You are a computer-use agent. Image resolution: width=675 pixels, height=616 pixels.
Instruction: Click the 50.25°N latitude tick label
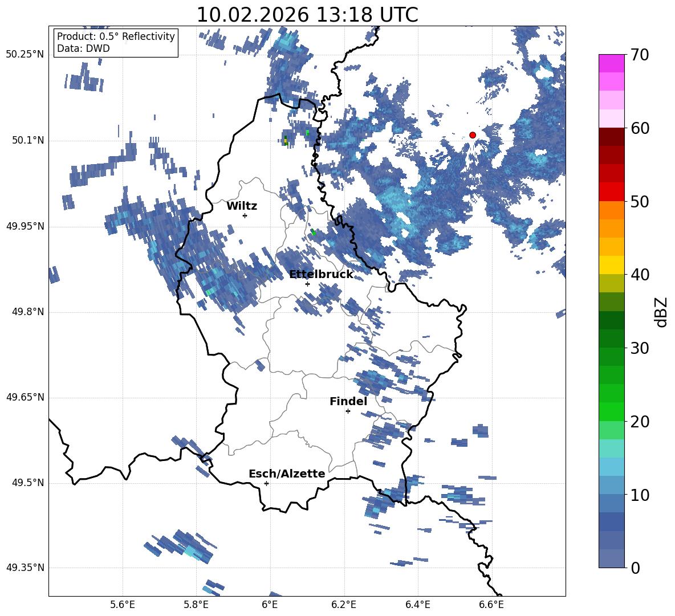pos(25,55)
